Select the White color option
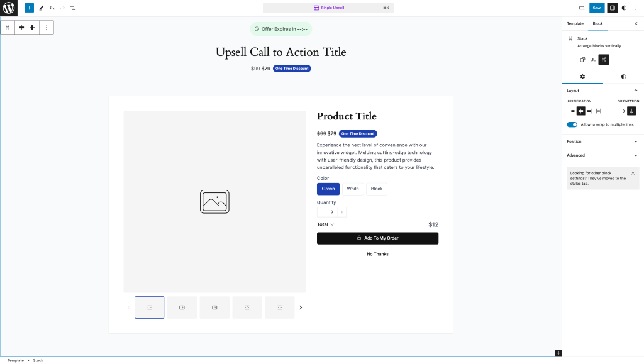The width and height of the screenshot is (644, 364). coord(353,189)
